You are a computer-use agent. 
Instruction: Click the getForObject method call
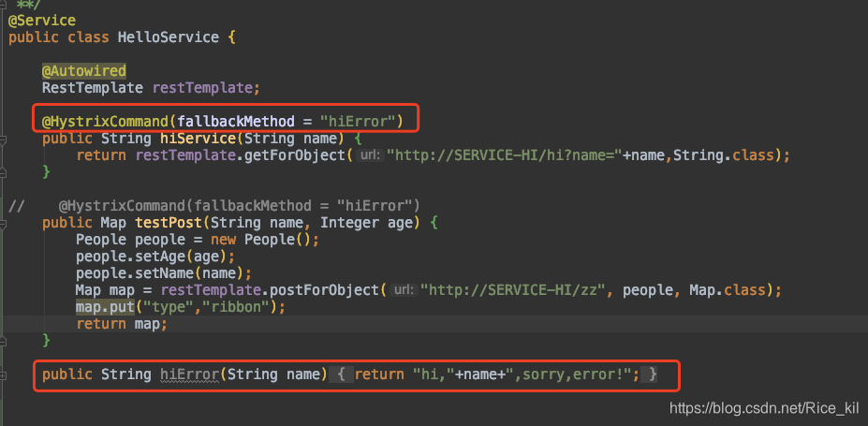click(x=295, y=155)
